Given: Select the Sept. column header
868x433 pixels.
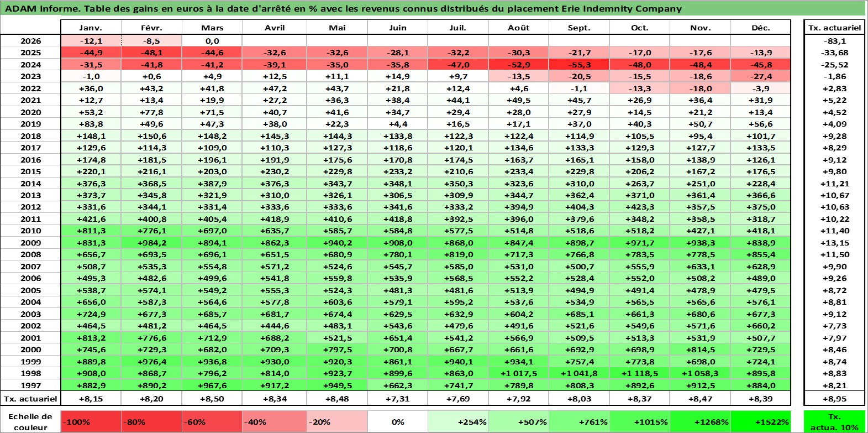Looking at the screenshot, I should pos(579,28).
